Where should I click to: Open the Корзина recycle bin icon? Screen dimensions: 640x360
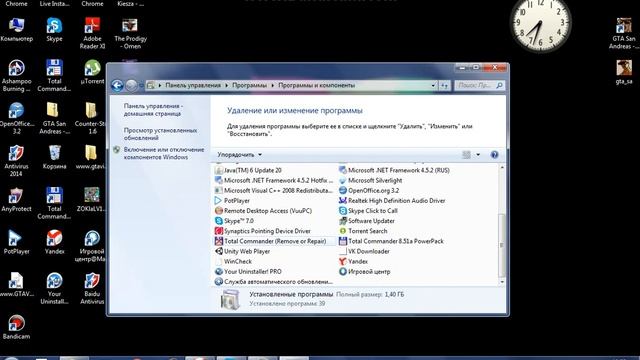coord(54,158)
